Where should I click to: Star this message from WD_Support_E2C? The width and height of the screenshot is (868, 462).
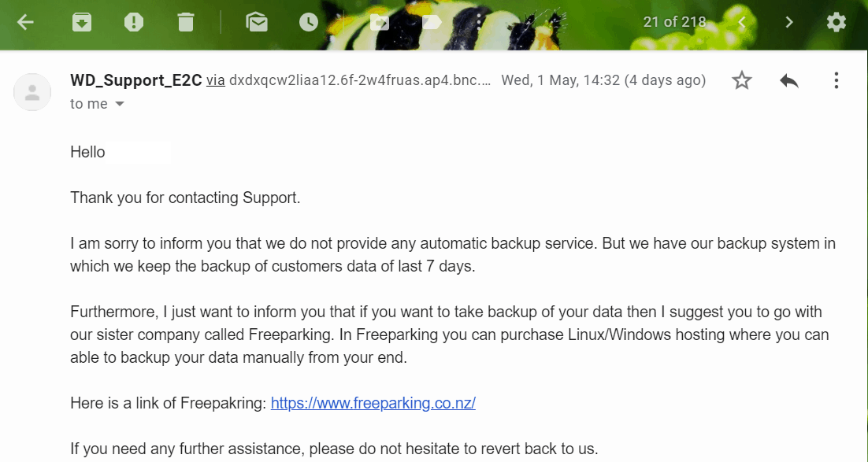point(742,81)
